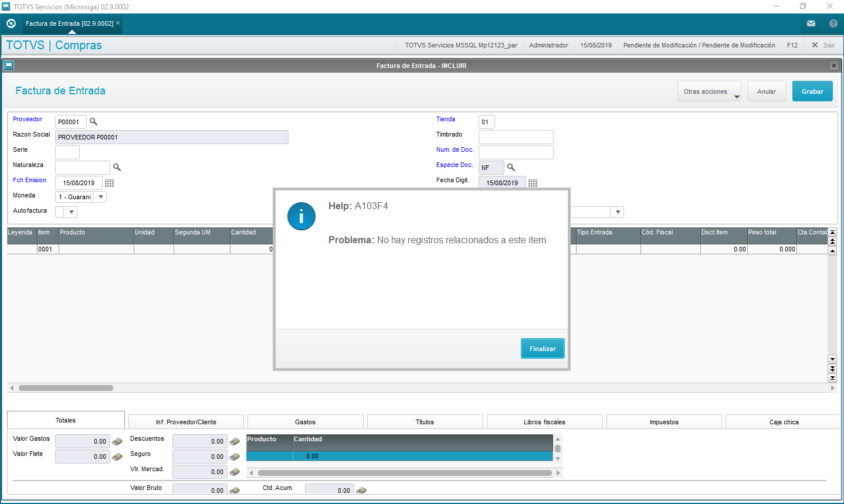The width and height of the screenshot is (844, 504).
Task: Click the 15/08/2019 date in header bar
Action: click(x=596, y=45)
